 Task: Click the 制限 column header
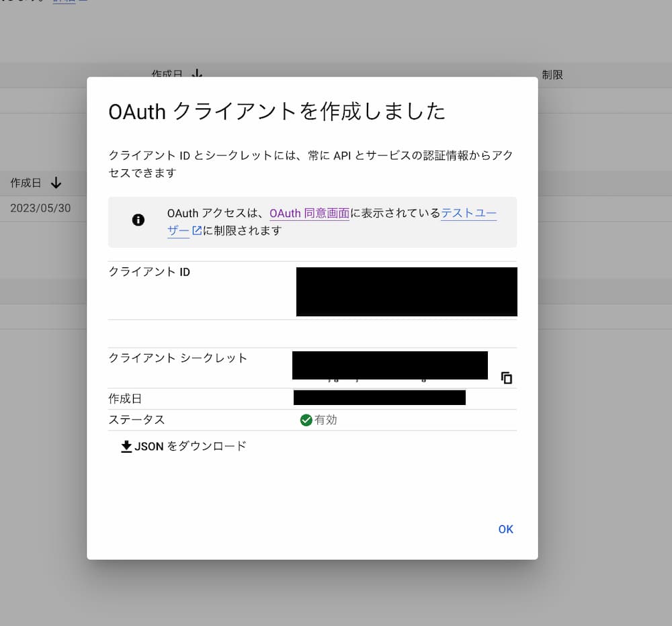[x=552, y=75]
